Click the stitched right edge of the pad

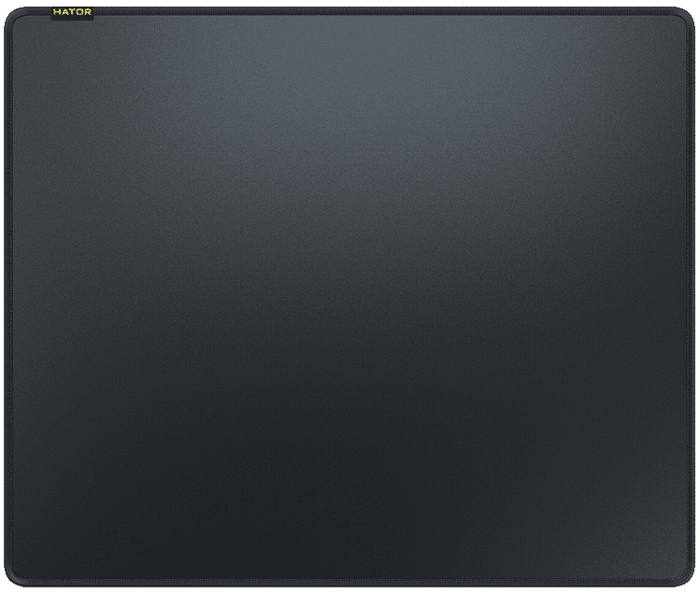[x=691, y=297]
